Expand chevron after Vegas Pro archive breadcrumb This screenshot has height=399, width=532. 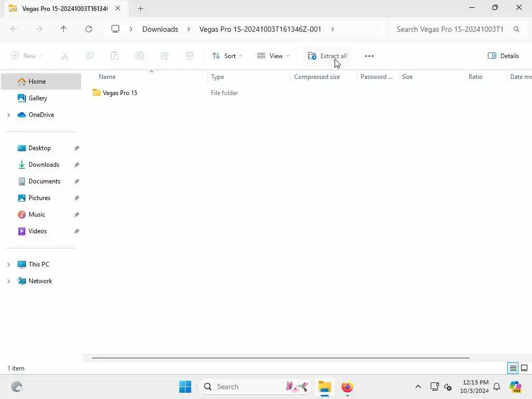click(332, 29)
